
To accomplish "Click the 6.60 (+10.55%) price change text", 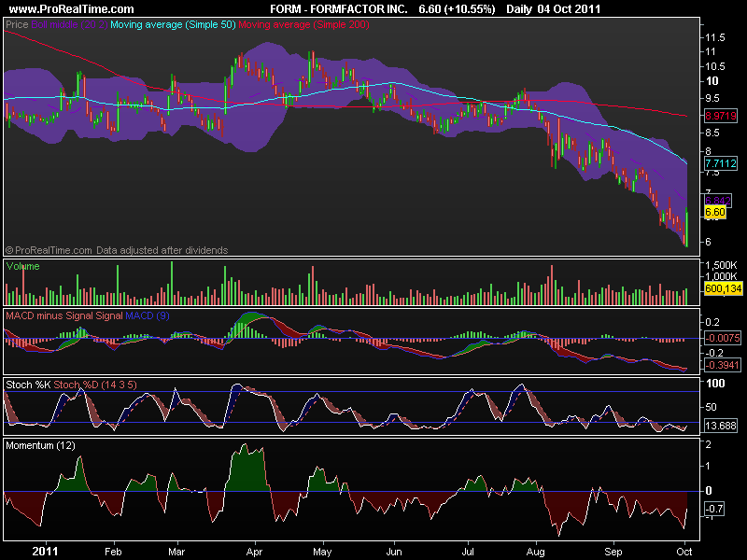I will (x=457, y=9).
